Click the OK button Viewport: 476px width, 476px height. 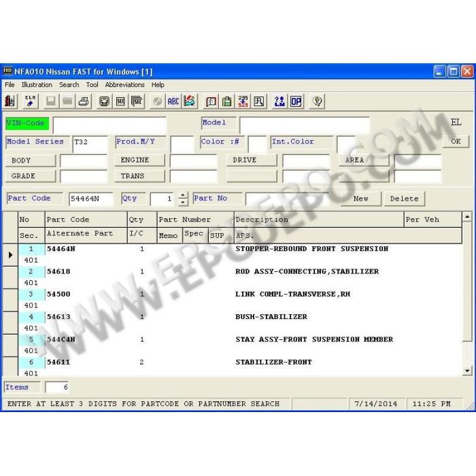456,141
